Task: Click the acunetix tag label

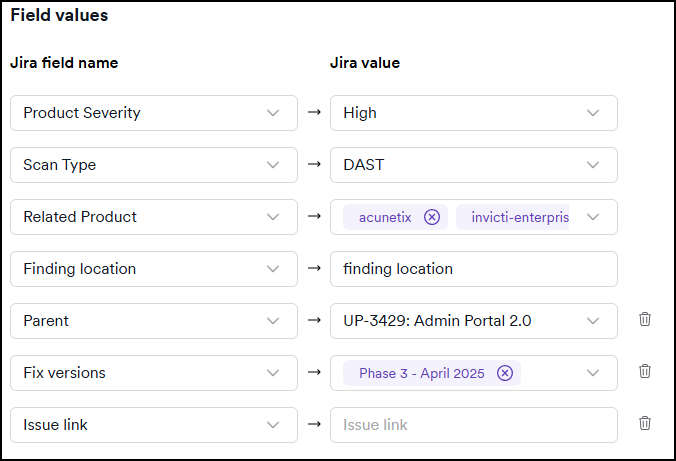Action: tap(385, 217)
